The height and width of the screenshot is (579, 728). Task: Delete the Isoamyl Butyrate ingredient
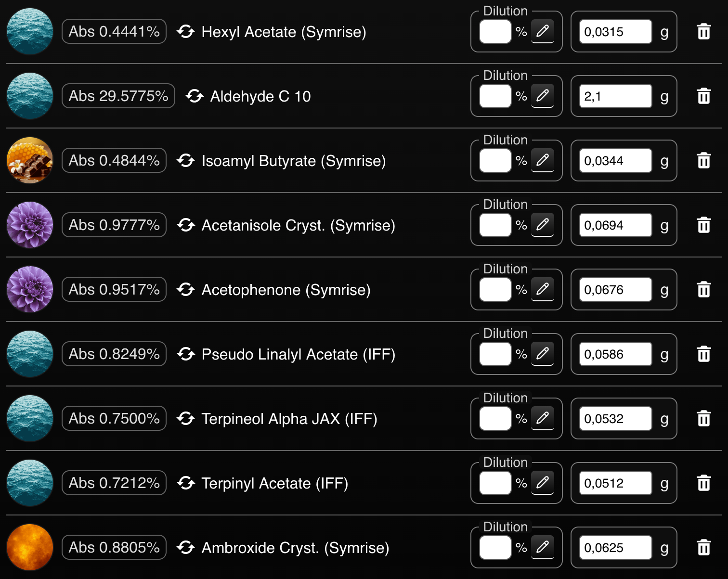pyautogui.click(x=703, y=160)
